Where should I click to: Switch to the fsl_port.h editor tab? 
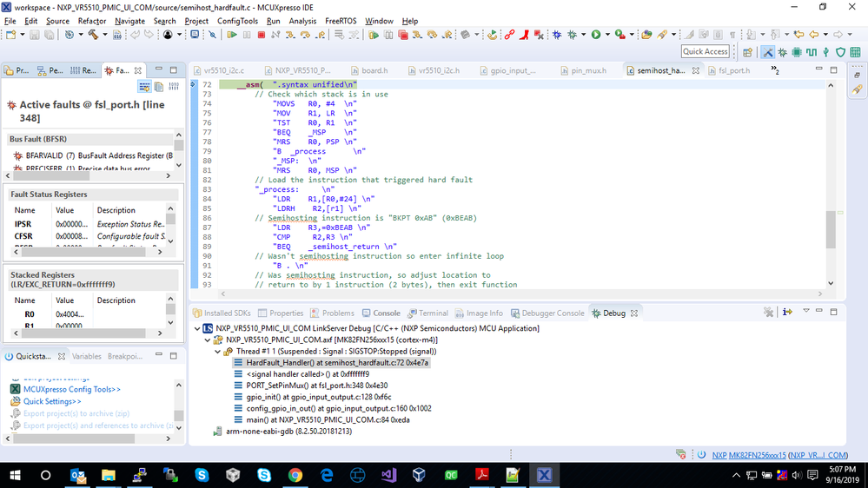click(x=728, y=70)
